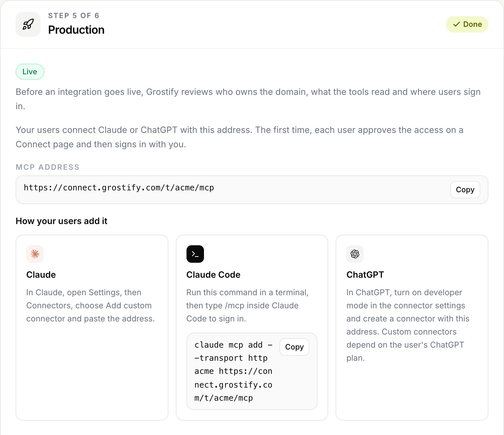This screenshot has height=435, width=504.
Task: Click the "Add custom connector" instruction paragraph
Action: click(x=90, y=305)
